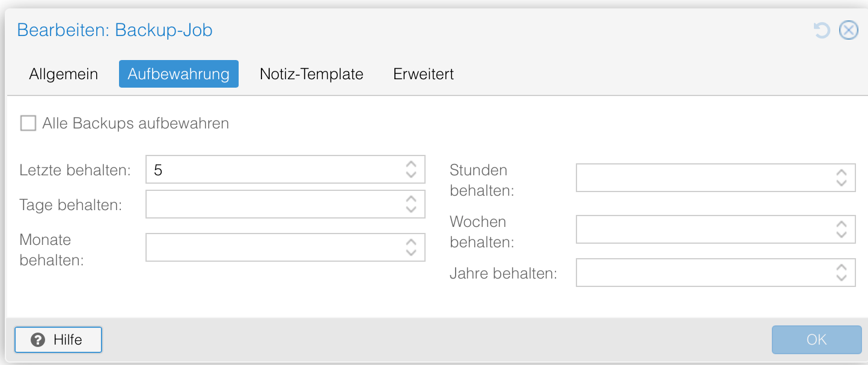This screenshot has height=365, width=868.
Task: Click into the Tage behalten field
Action: 274,205
